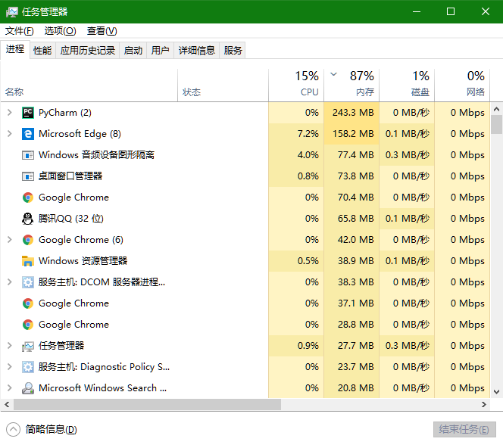
Task: Click the Chrome icon in the 28.8 MB row
Action: point(28,325)
